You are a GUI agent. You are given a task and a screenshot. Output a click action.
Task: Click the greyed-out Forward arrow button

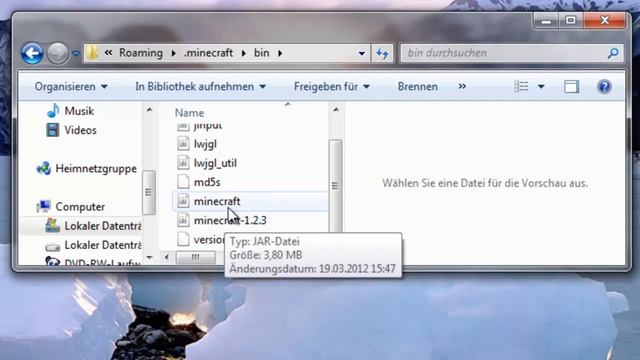(x=58, y=53)
